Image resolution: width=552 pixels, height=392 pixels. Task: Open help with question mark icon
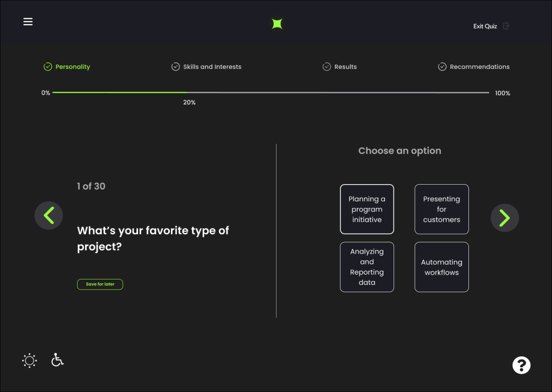[x=521, y=365]
